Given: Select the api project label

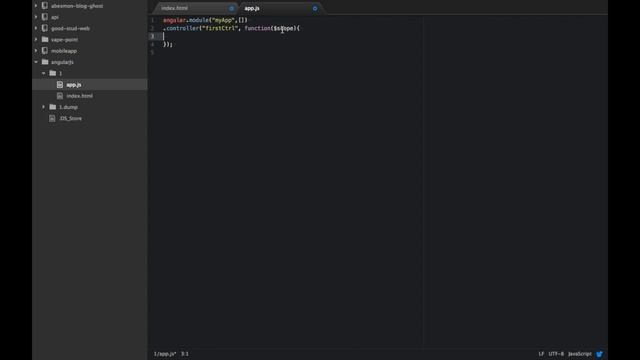Looking at the screenshot, I should pos(55,17).
